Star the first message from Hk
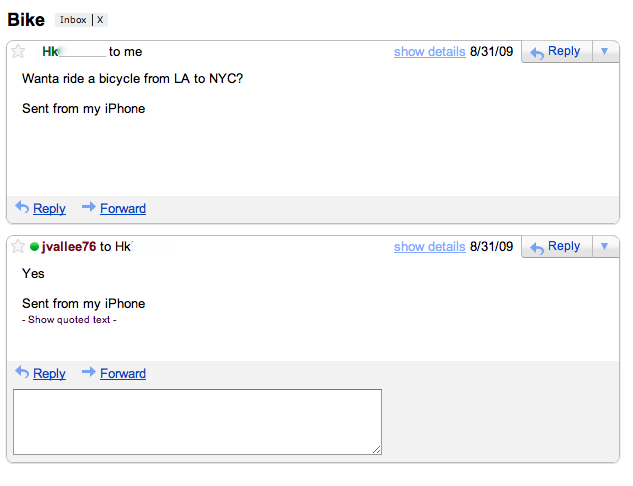633x486 pixels. (x=18, y=52)
